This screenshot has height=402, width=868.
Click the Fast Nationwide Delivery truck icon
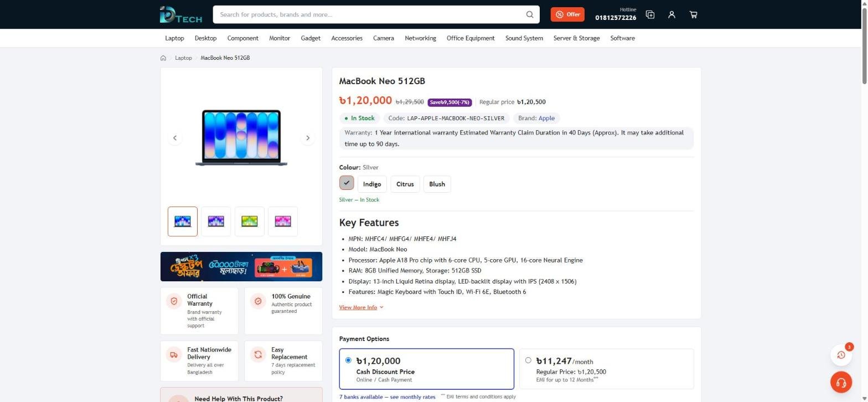tap(174, 355)
